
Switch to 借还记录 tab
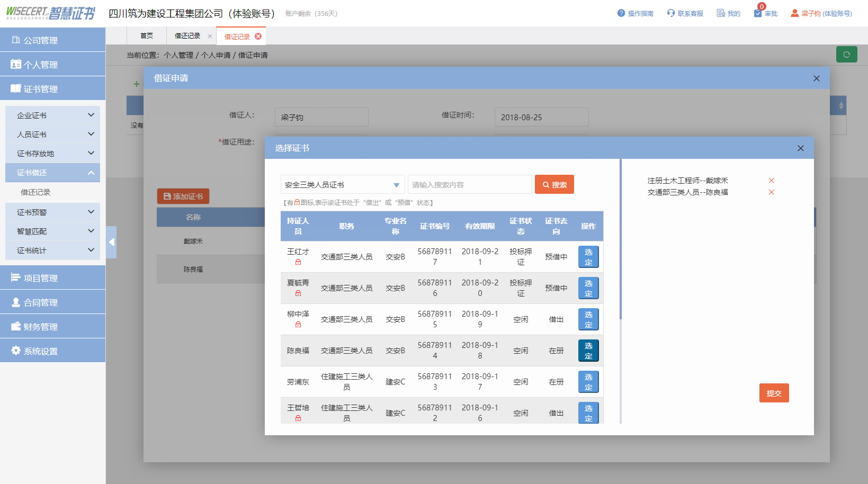pos(187,35)
